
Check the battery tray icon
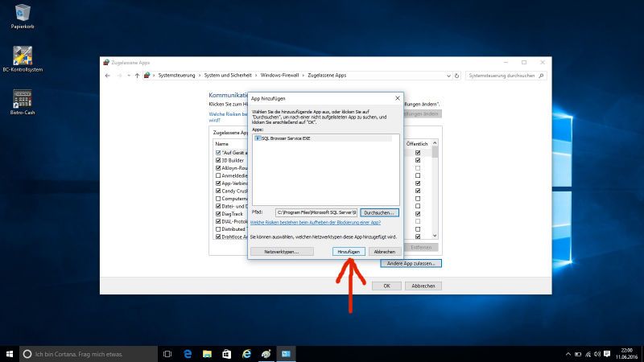click(578, 354)
